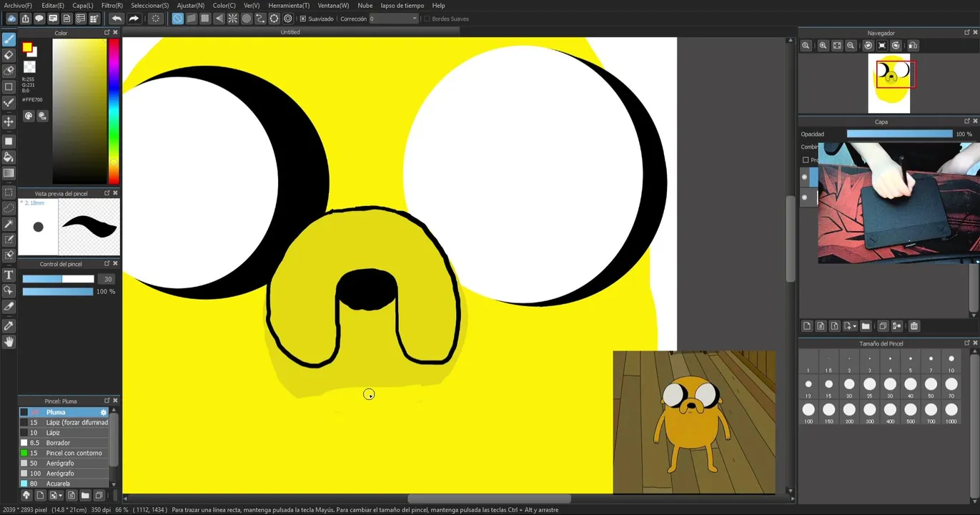Viewport: 980px width, 515px height.
Task: Select the Hand pan tool
Action: 9,342
